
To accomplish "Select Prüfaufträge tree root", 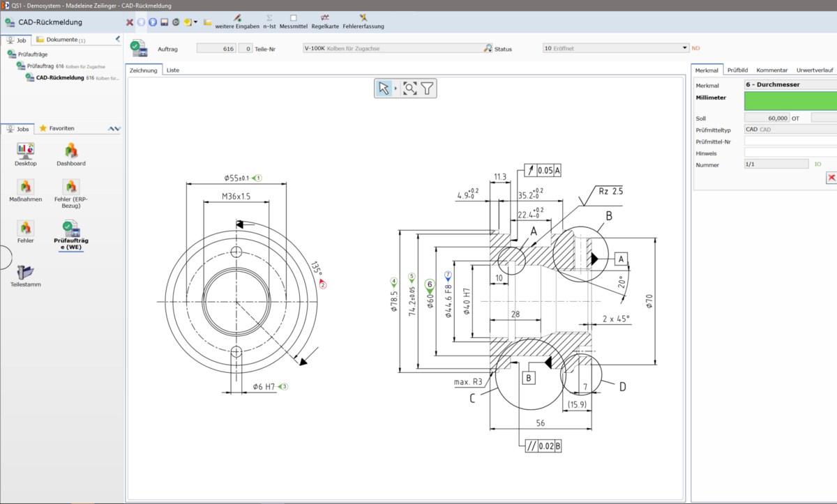I will coord(28,54).
